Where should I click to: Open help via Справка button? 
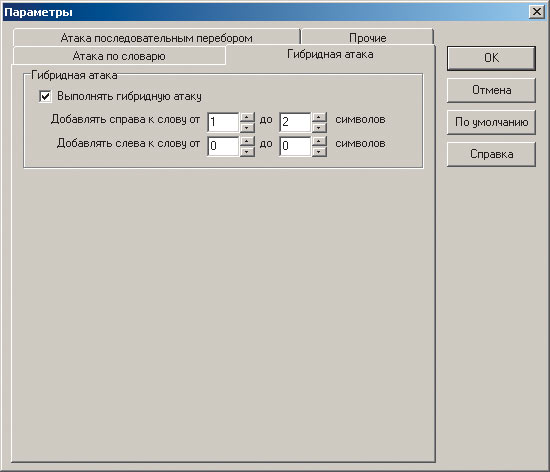[x=491, y=154]
